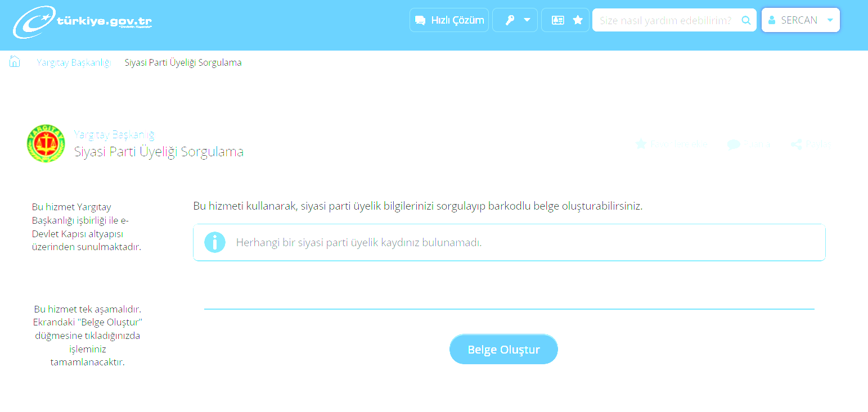This screenshot has height=412, width=868.
Task: Click 'Herhangi bir siyasi parti üyelik kaydınız bulunamadı' message
Action: tap(359, 243)
